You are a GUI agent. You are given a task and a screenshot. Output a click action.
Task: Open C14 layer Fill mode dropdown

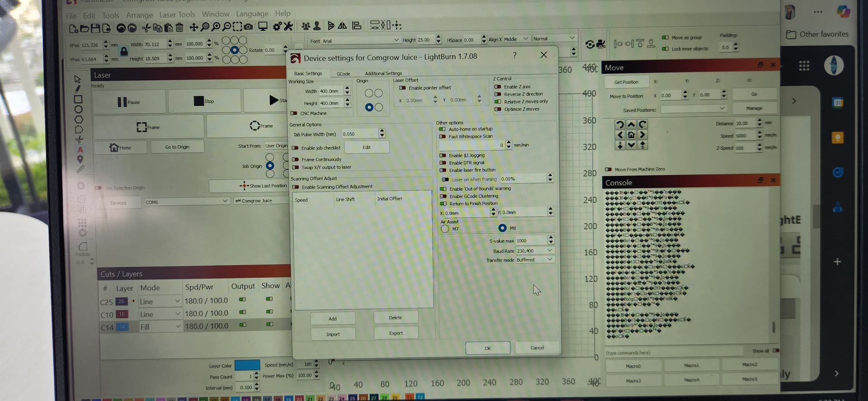click(160, 326)
